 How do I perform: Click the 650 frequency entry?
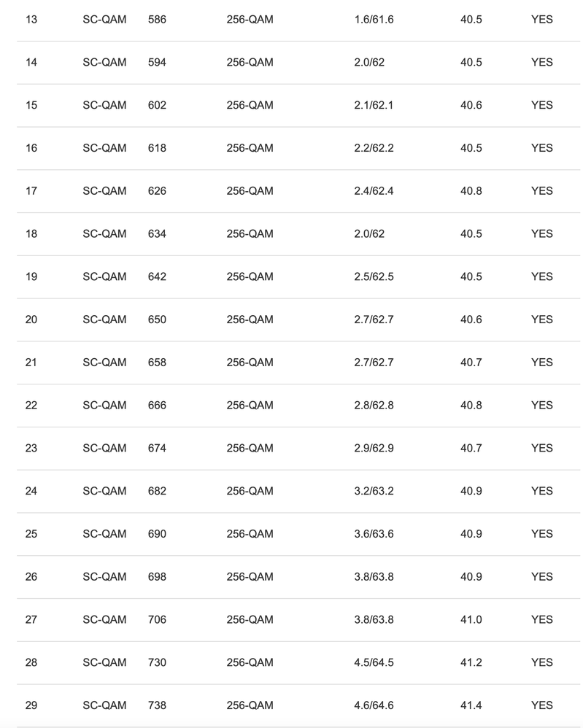coord(157,320)
